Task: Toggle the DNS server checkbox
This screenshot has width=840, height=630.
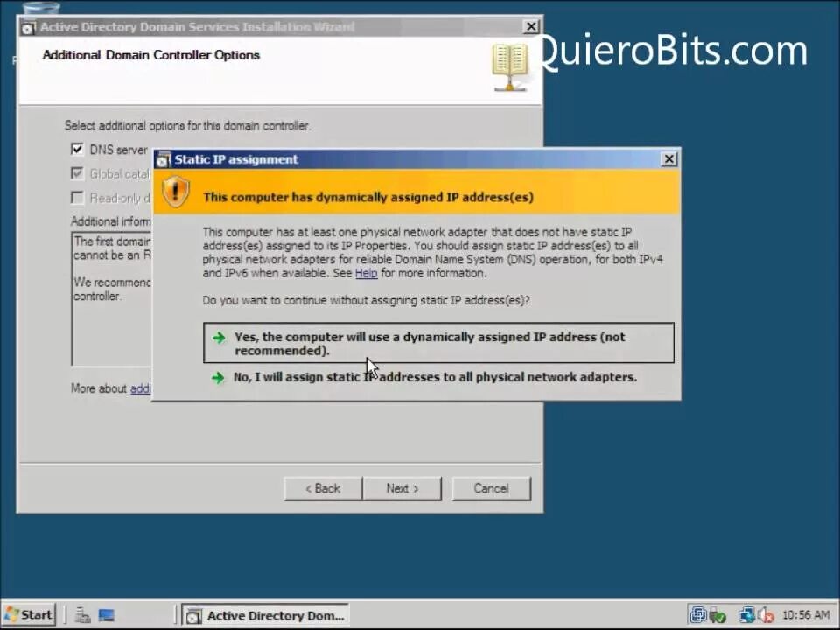Action: (x=77, y=149)
